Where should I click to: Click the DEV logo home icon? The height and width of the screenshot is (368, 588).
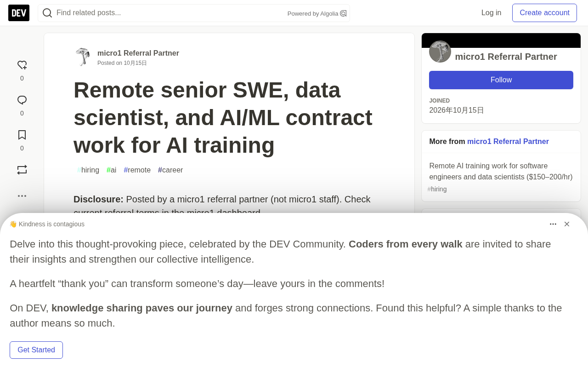click(x=19, y=13)
